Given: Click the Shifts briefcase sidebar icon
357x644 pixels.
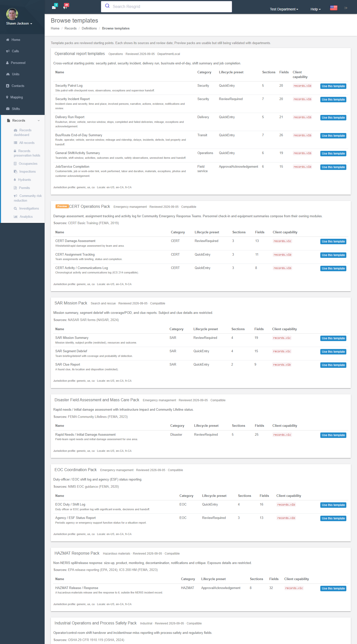Looking at the screenshot, I should point(8,109).
